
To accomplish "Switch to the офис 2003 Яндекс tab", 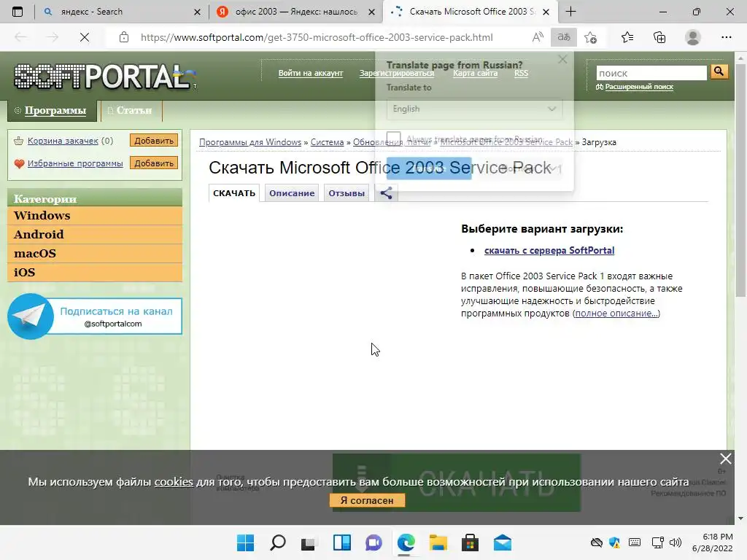I will pos(296,12).
